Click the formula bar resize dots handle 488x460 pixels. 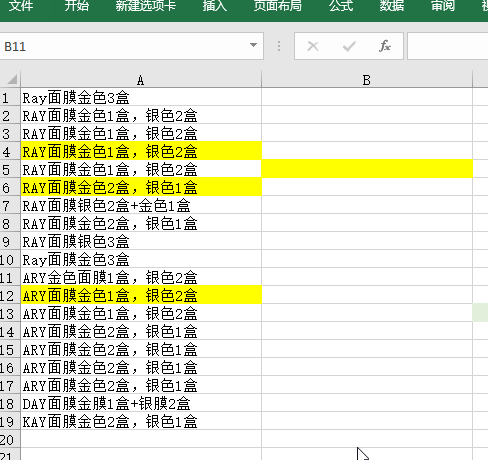279,46
